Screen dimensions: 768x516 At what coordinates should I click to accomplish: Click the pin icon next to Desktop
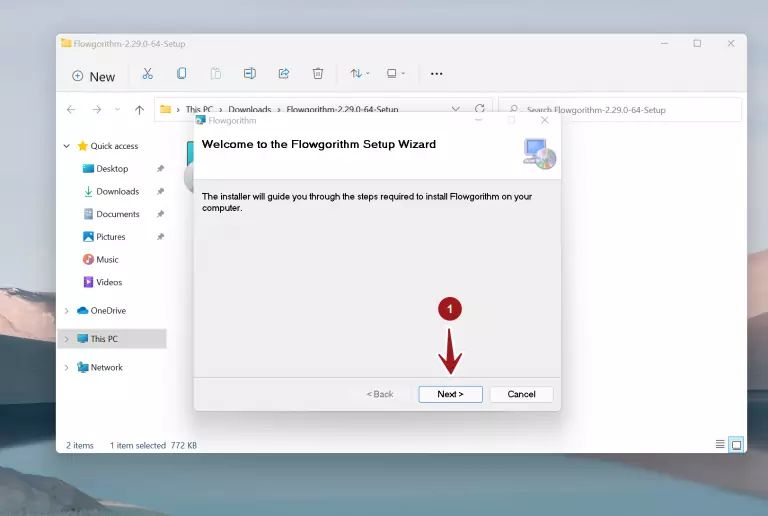coord(160,168)
